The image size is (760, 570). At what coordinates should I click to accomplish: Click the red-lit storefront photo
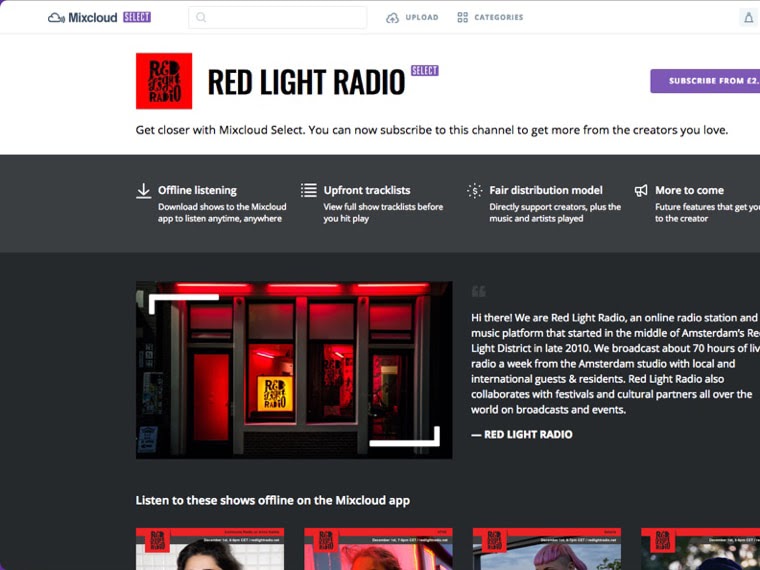click(x=294, y=370)
